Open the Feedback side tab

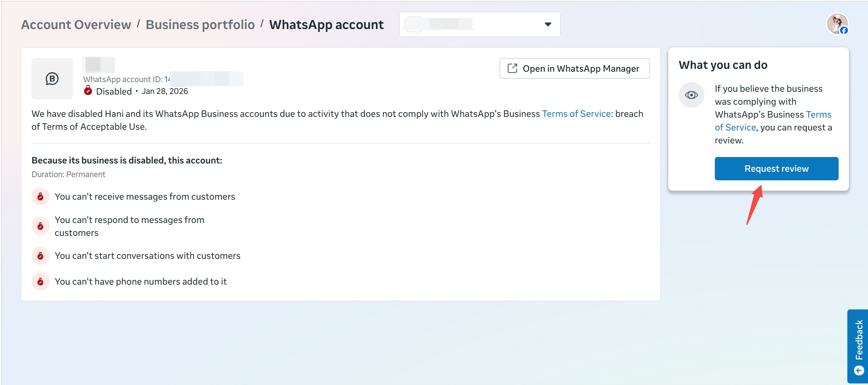(859, 339)
